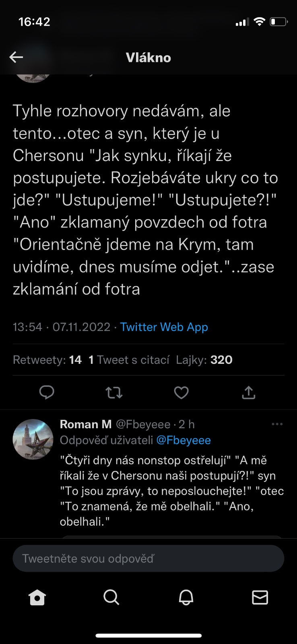Like the tweet with heart icon
The width and height of the screenshot is (297, 644).
tap(181, 392)
